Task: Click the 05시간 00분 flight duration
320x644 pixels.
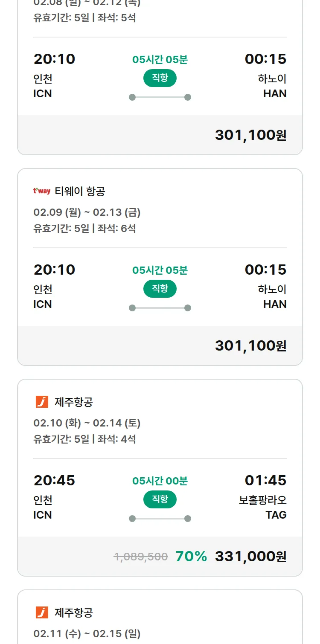Action: point(160,481)
